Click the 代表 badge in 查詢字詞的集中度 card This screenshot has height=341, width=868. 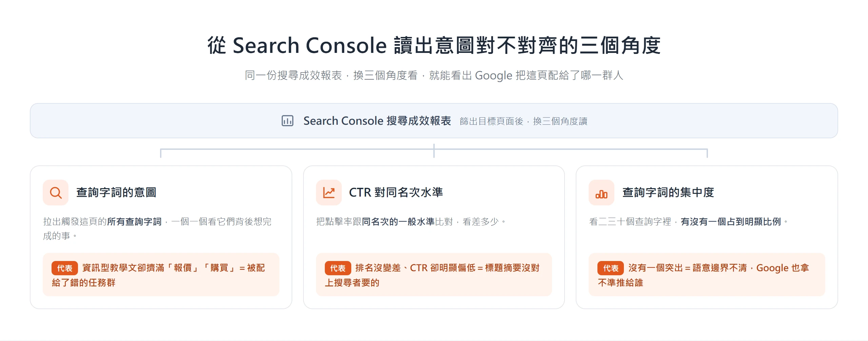coord(611,268)
